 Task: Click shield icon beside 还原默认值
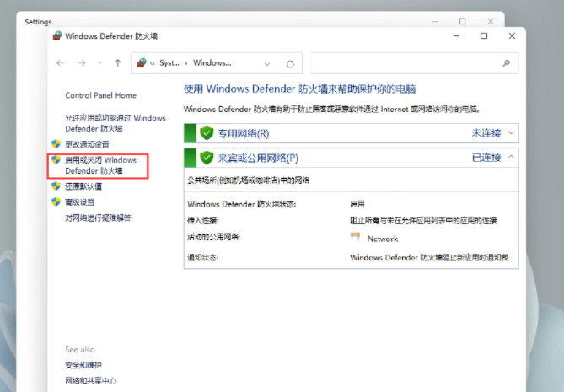point(56,186)
